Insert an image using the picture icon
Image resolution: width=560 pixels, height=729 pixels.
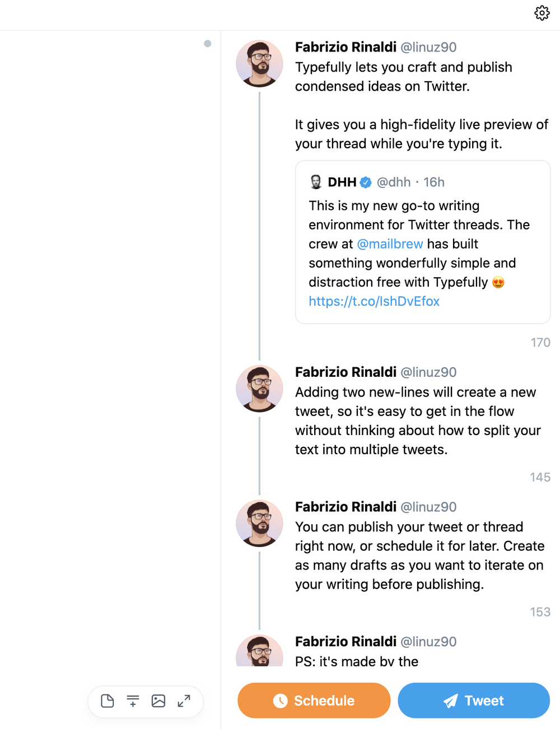click(158, 700)
